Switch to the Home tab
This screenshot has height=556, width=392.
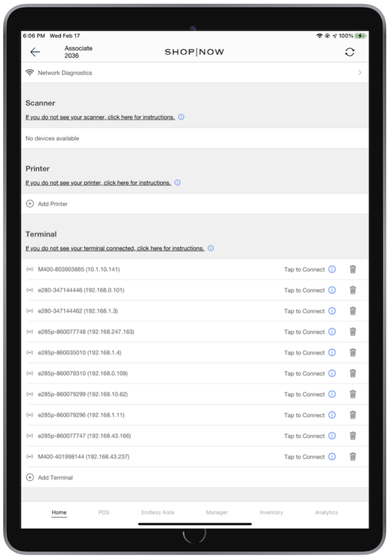59,512
